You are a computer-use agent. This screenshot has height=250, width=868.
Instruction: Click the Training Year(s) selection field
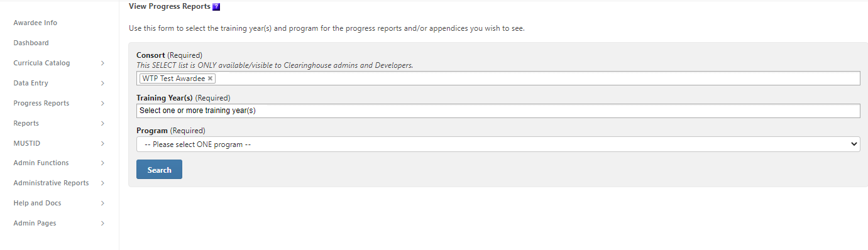(498, 111)
